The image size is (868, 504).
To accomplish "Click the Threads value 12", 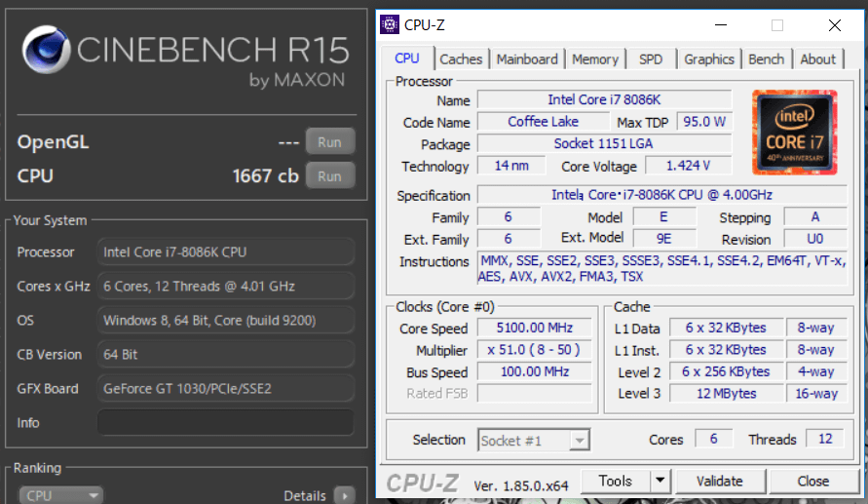I will (x=825, y=439).
